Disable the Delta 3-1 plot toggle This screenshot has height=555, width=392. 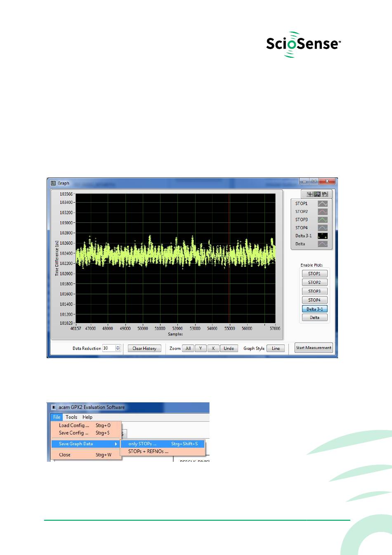coord(314,309)
